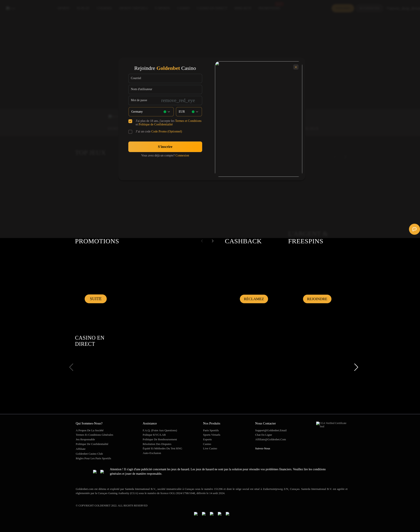Focus the Nom d'utilisateur field
Image resolution: width=420 pixels, height=532 pixels.
[x=165, y=89]
